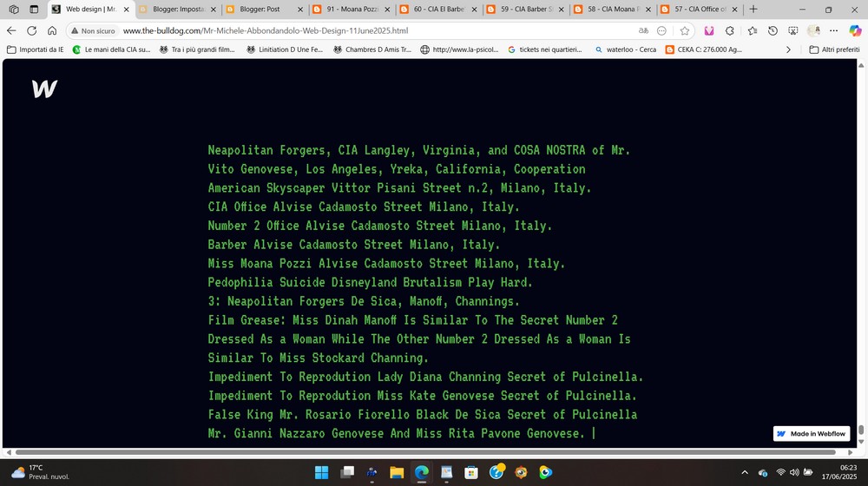
Task: Open the pink extension icon in the toolbar
Action: tap(709, 31)
